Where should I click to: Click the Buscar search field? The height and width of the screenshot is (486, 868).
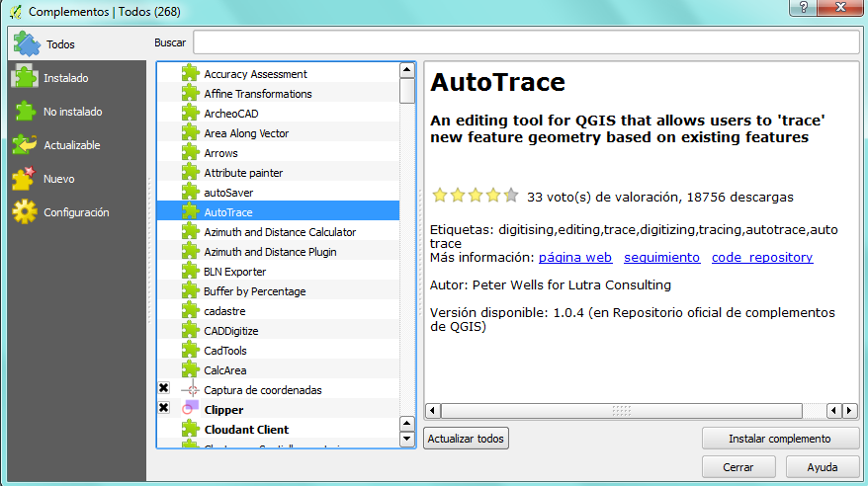point(526,42)
